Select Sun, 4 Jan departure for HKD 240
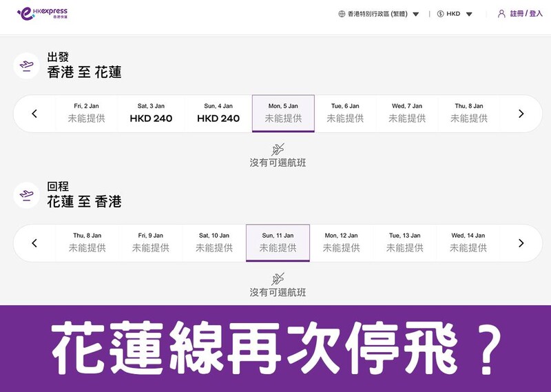This screenshot has width=551, height=392. 218,114
